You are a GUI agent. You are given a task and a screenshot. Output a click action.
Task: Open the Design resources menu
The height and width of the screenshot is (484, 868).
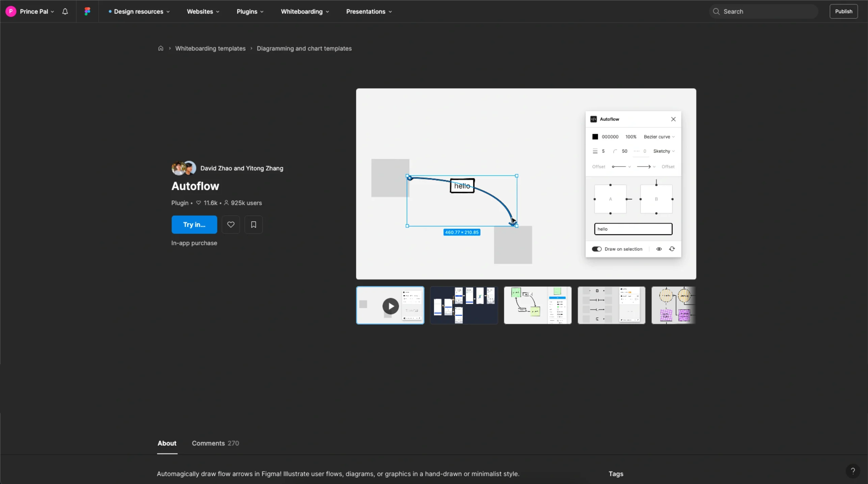coord(139,12)
